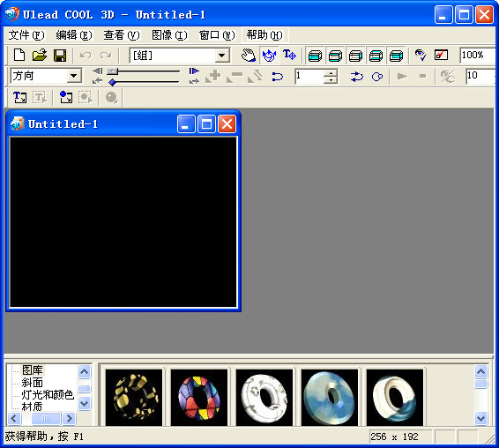The width and height of the screenshot is (499, 448).
Task: Save the project with floppy disk icon
Action: pos(60,56)
